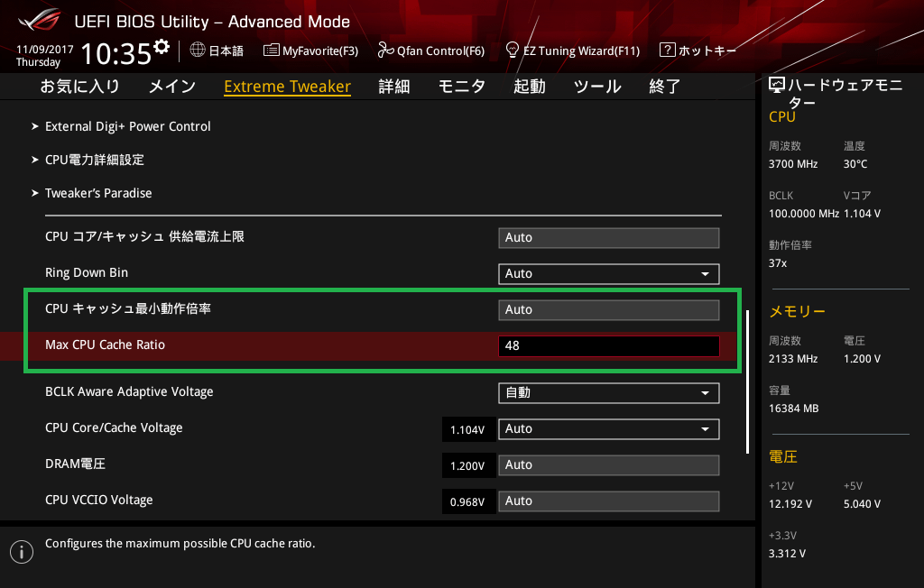Open the ツール tab
The width and height of the screenshot is (924, 588).
coord(597,87)
